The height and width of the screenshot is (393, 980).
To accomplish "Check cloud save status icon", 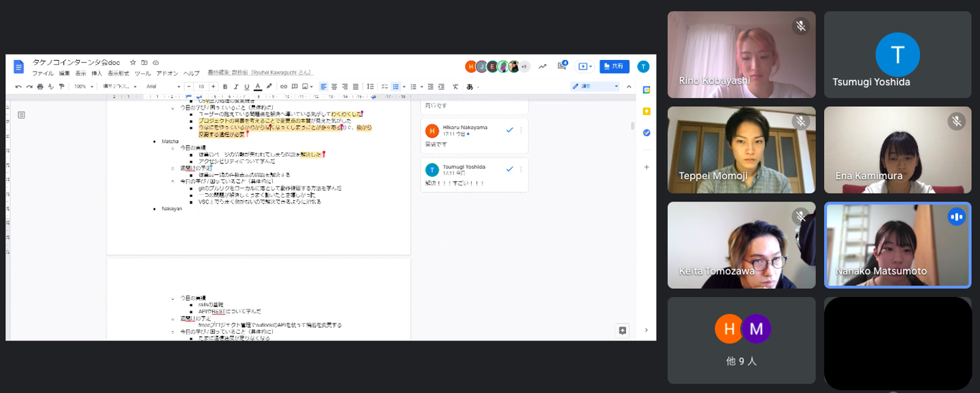I will point(156,63).
